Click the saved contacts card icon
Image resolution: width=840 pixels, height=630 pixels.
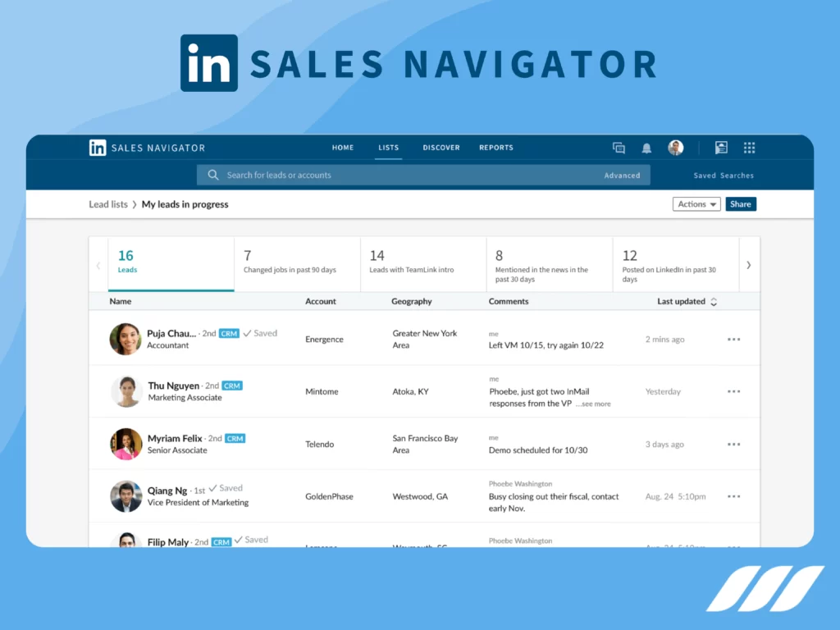coord(721,148)
